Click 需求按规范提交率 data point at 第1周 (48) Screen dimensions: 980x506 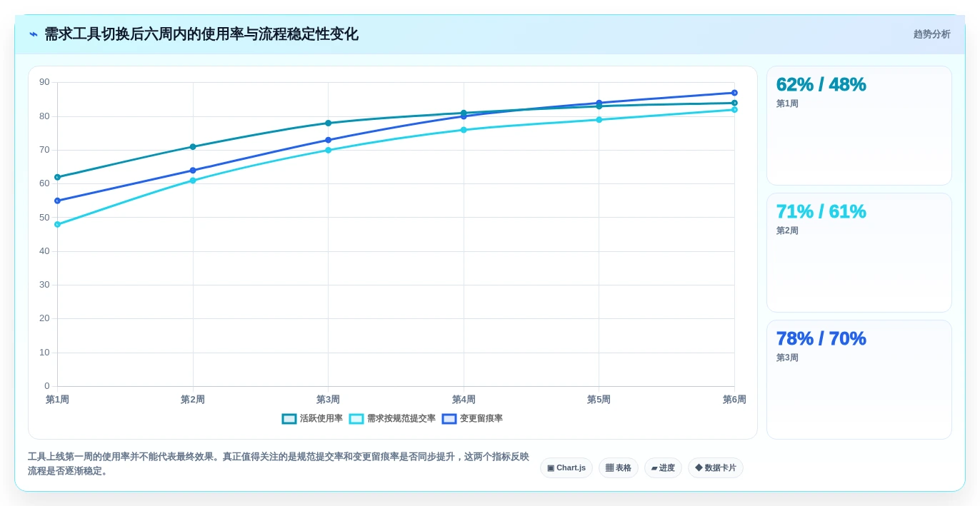tap(57, 224)
